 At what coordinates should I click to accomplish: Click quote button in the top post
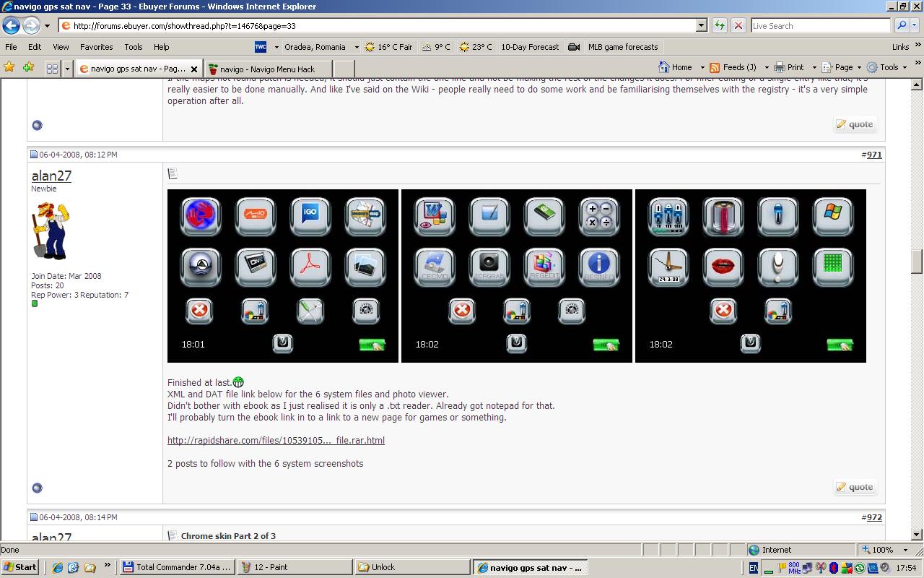(x=855, y=124)
